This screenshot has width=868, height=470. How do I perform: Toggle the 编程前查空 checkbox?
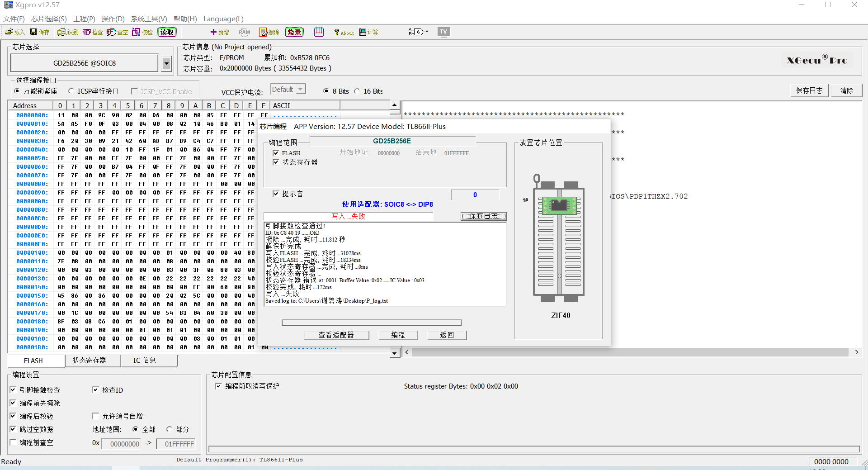[x=13, y=442]
